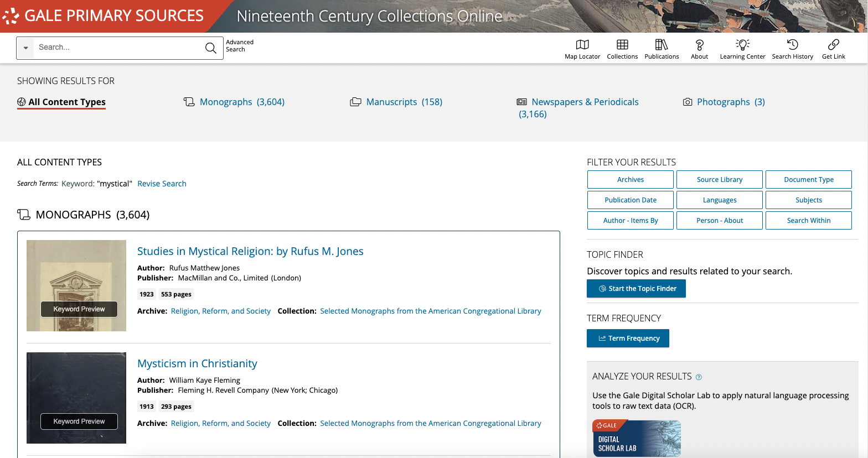Click the Gale Primary Sources logo
This screenshot has width=868, height=458.
[103, 15]
